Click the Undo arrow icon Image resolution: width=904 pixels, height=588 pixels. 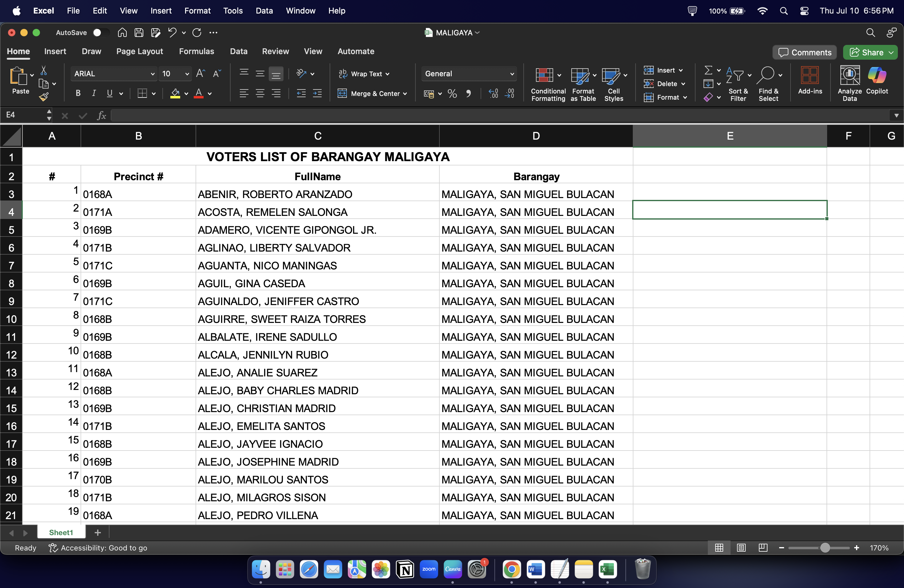(172, 33)
